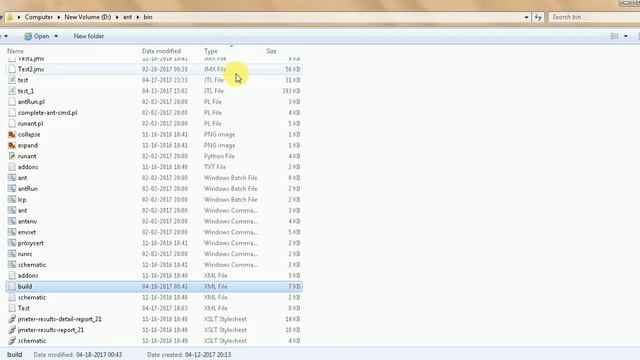Screen dimensions: 640x360
Task: Select the schematic XML file name
Action: [32, 298]
